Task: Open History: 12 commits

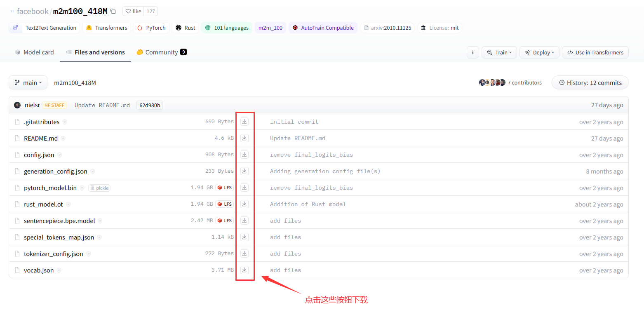Action: [590, 82]
